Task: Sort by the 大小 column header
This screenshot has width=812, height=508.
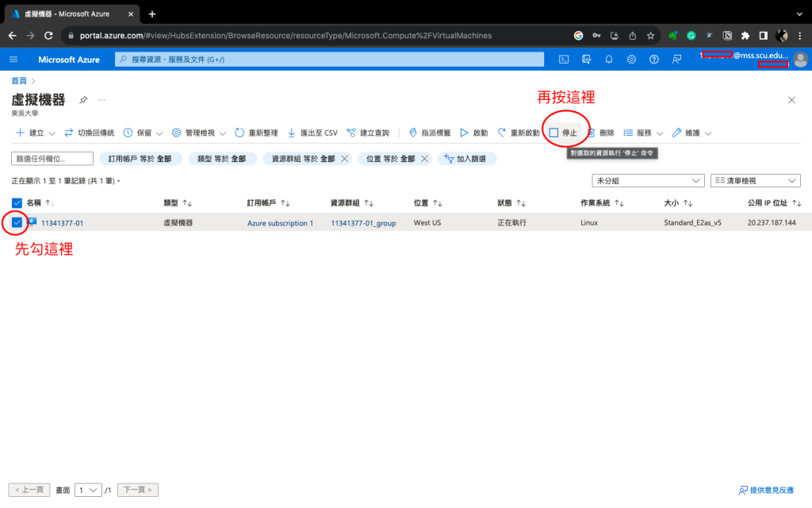Action: point(671,202)
